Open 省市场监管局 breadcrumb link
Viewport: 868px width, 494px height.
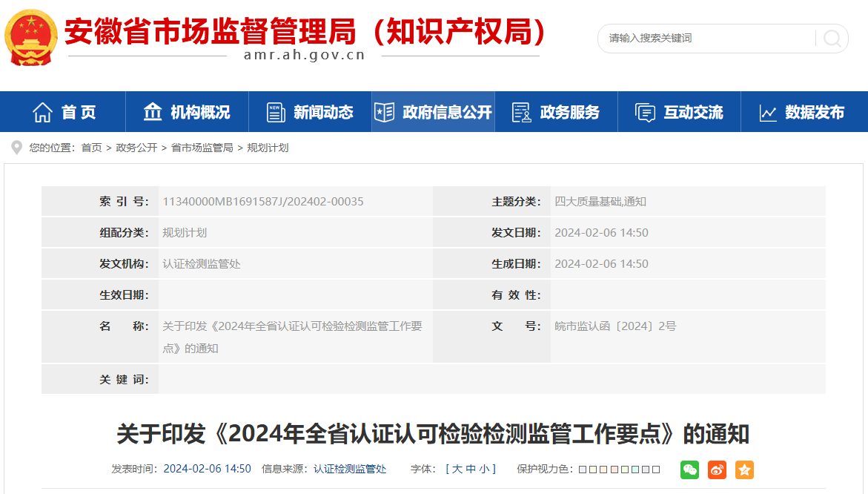[x=202, y=148]
